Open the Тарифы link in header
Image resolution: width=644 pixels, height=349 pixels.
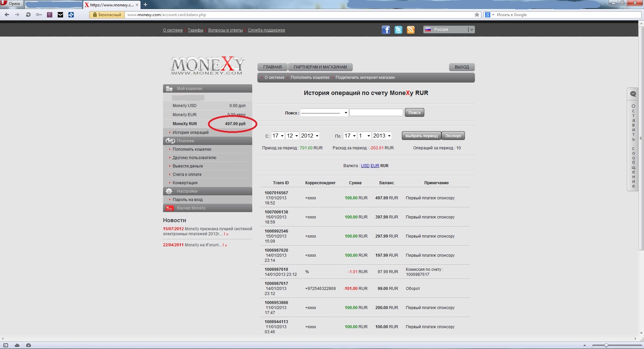coord(196,30)
